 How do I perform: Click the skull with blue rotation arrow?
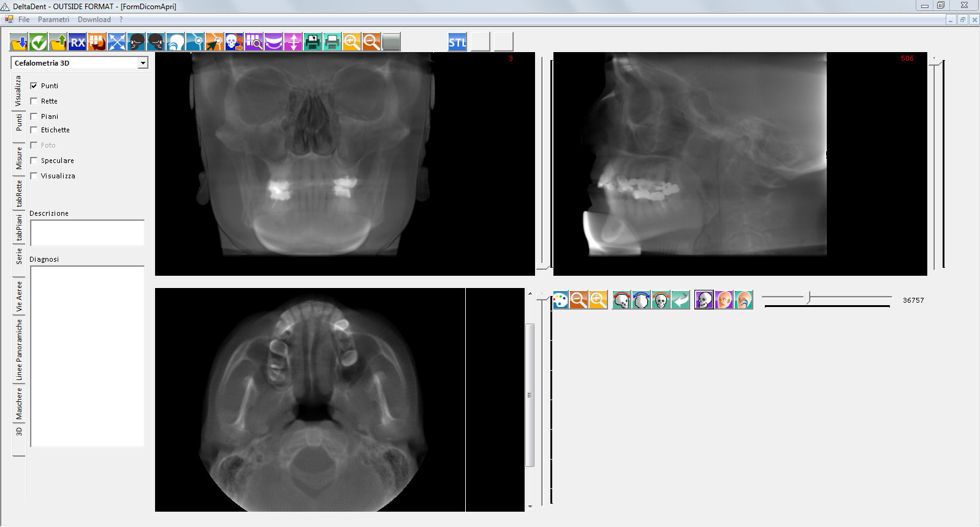tap(641, 300)
